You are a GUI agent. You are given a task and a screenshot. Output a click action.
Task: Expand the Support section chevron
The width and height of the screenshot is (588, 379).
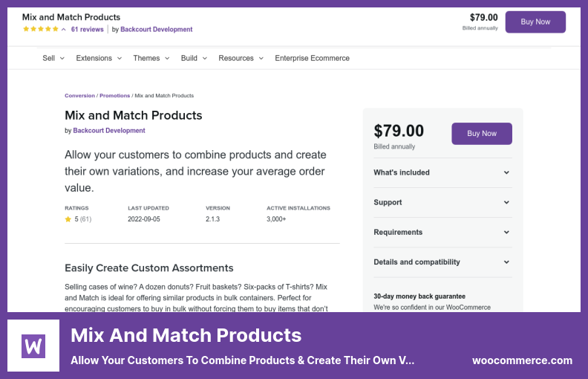[506, 202]
